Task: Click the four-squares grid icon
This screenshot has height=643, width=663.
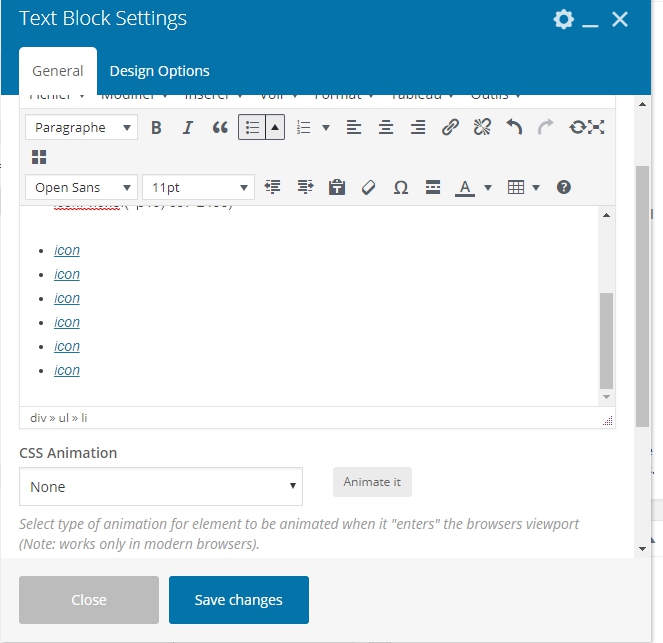Action: 39,157
